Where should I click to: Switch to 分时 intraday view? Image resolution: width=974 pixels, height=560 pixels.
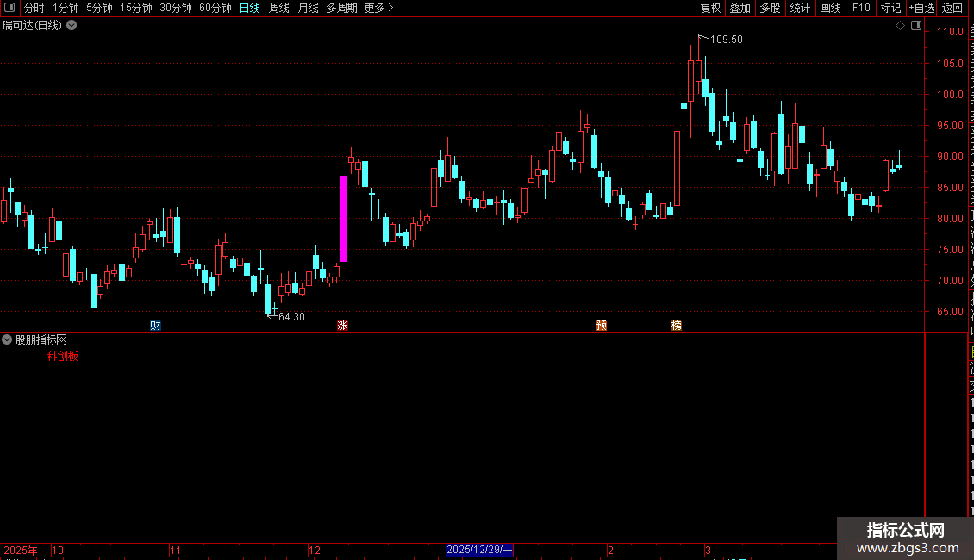pos(34,8)
